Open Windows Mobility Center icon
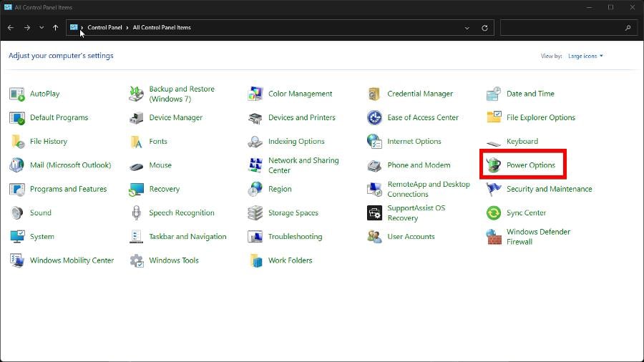The height and width of the screenshot is (362, 644). pyautogui.click(x=17, y=260)
